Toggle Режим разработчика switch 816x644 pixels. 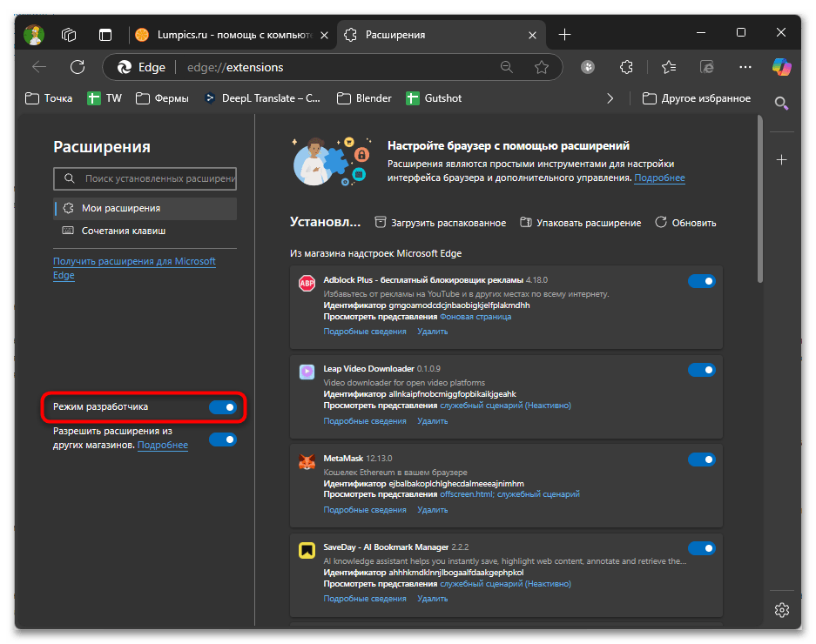click(x=223, y=407)
